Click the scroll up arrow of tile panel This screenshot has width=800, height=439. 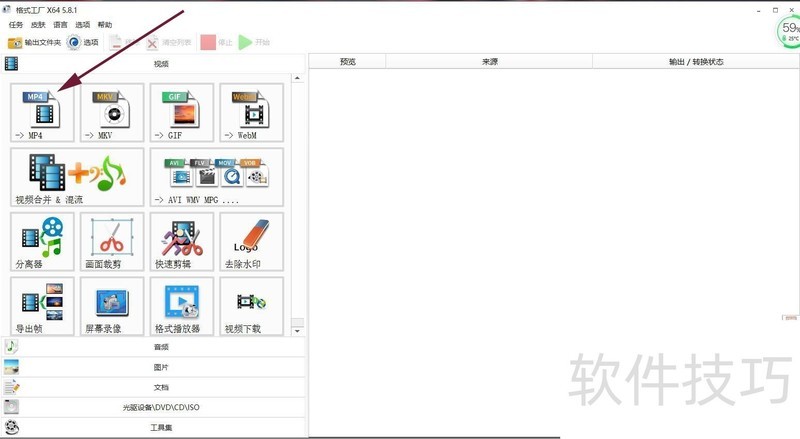pos(297,78)
